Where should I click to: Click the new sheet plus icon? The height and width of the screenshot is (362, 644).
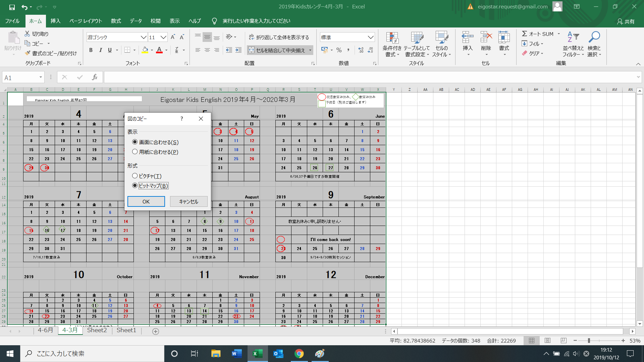156,331
